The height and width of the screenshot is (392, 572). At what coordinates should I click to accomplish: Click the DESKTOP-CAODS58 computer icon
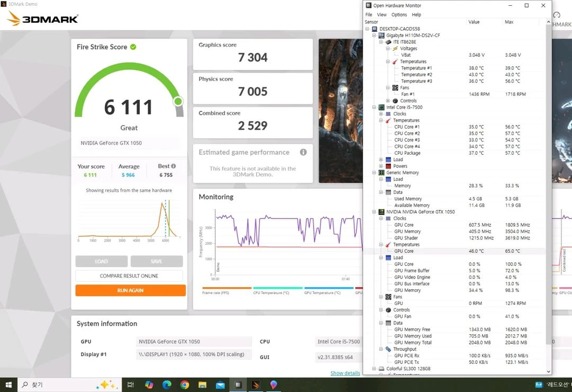[374, 29]
